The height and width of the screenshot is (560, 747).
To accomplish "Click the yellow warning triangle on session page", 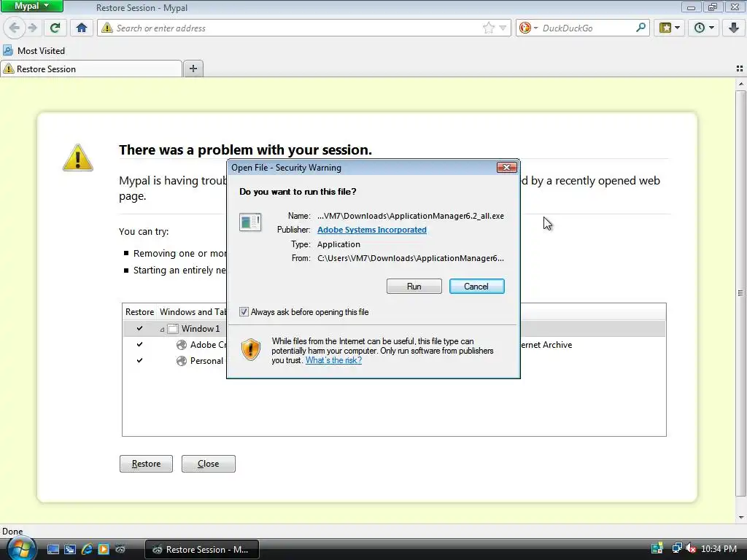I will [x=77, y=157].
